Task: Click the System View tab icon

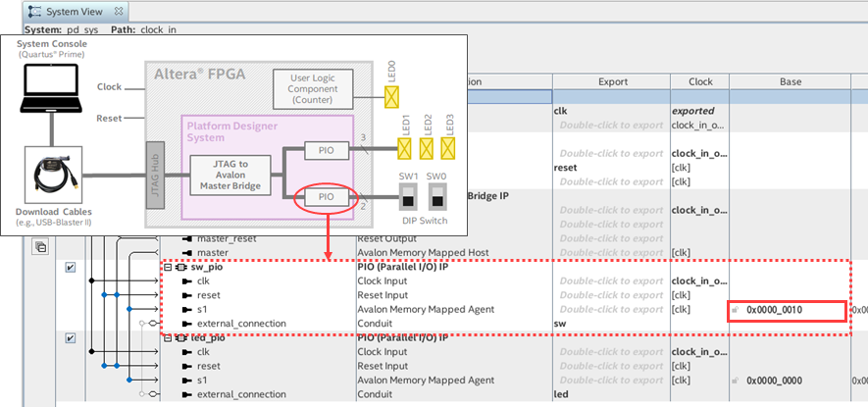Action: click(x=36, y=11)
